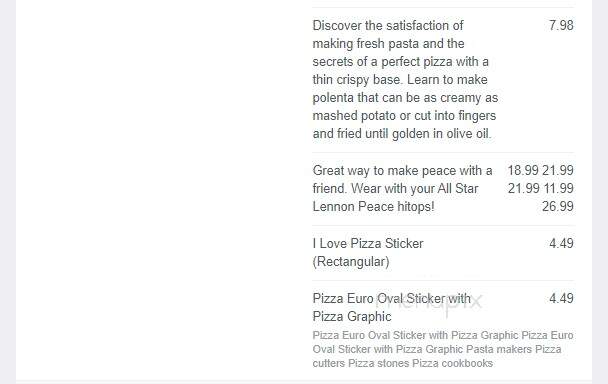
Task: Click the 'Pasta makers' text in gray description
Action: (x=499, y=349)
